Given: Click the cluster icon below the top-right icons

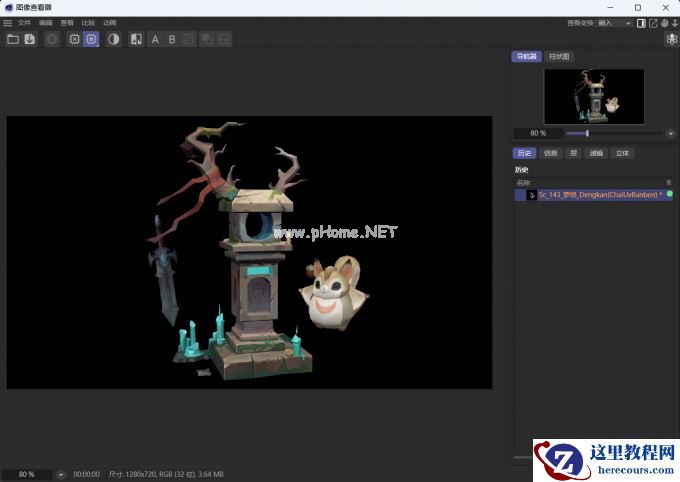Looking at the screenshot, I should (672, 39).
